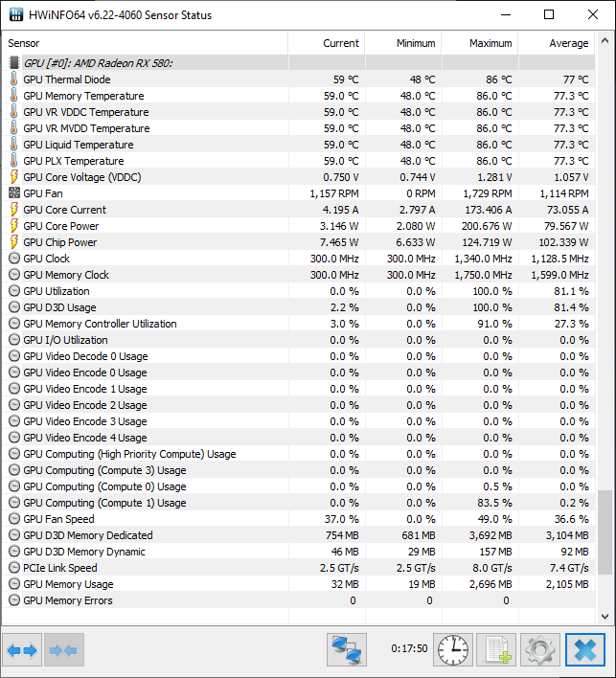Click the 1,340.0 MHz maximum GPU clock
This screenshot has height=678, width=616.
coord(483,259)
